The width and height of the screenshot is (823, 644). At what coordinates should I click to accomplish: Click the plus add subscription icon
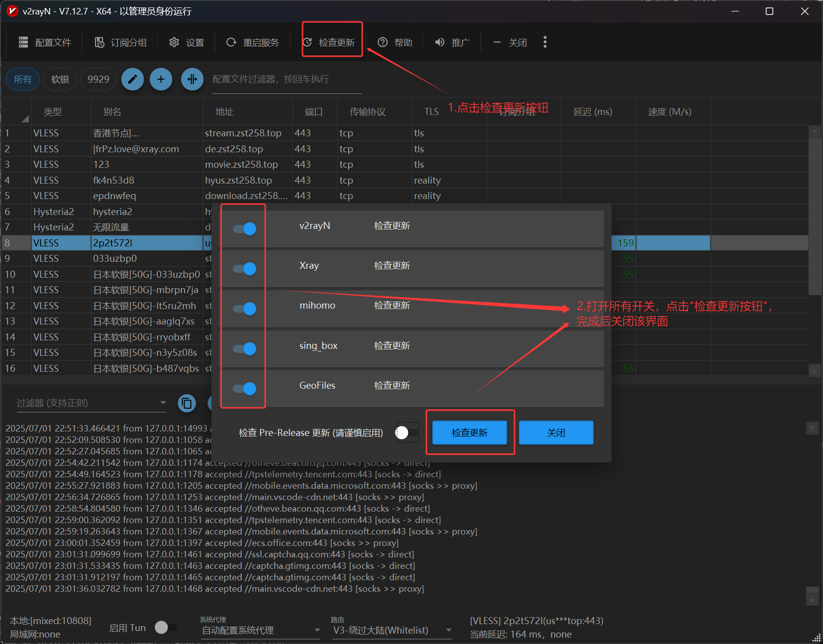pyautogui.click(x=161, y=79)
